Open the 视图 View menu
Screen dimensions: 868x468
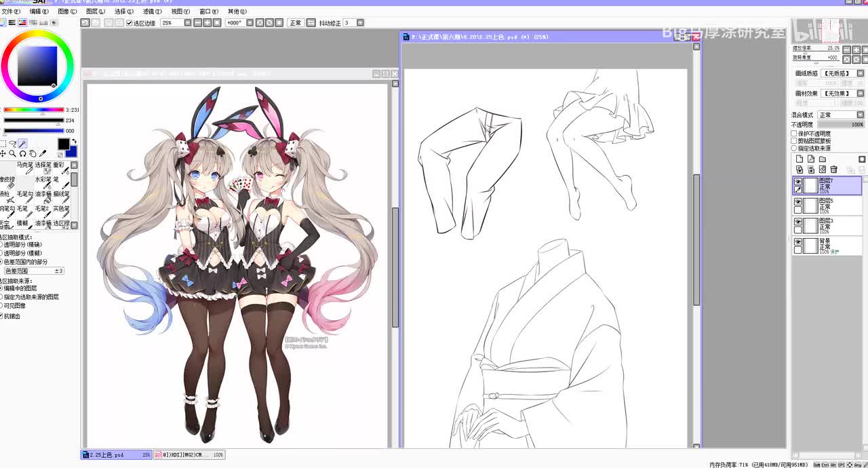point(180,12)
